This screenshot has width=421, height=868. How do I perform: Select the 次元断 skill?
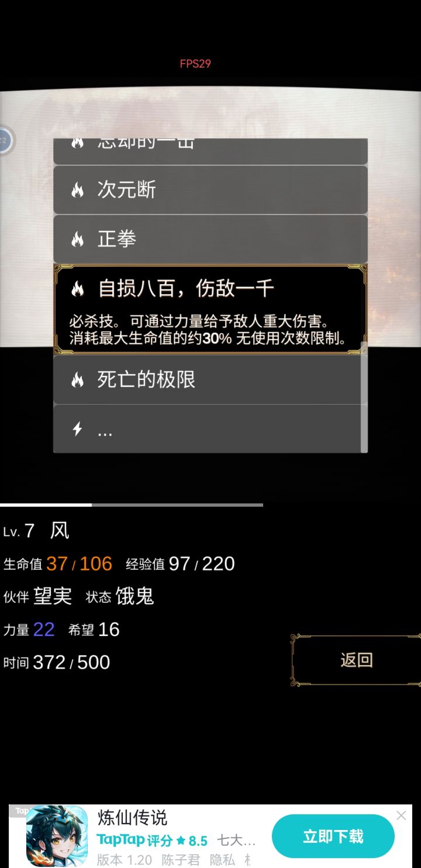coord(210,190)
